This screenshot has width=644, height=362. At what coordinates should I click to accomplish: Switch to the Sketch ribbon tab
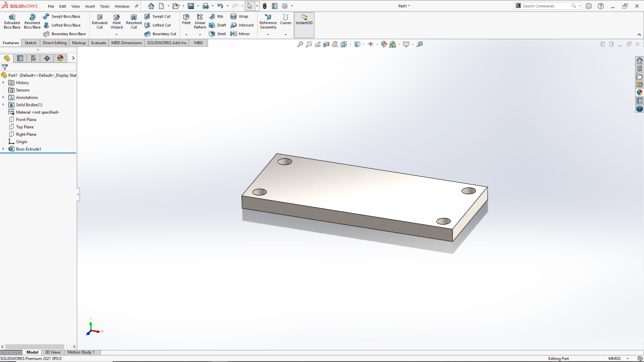(x=31, y=43)
